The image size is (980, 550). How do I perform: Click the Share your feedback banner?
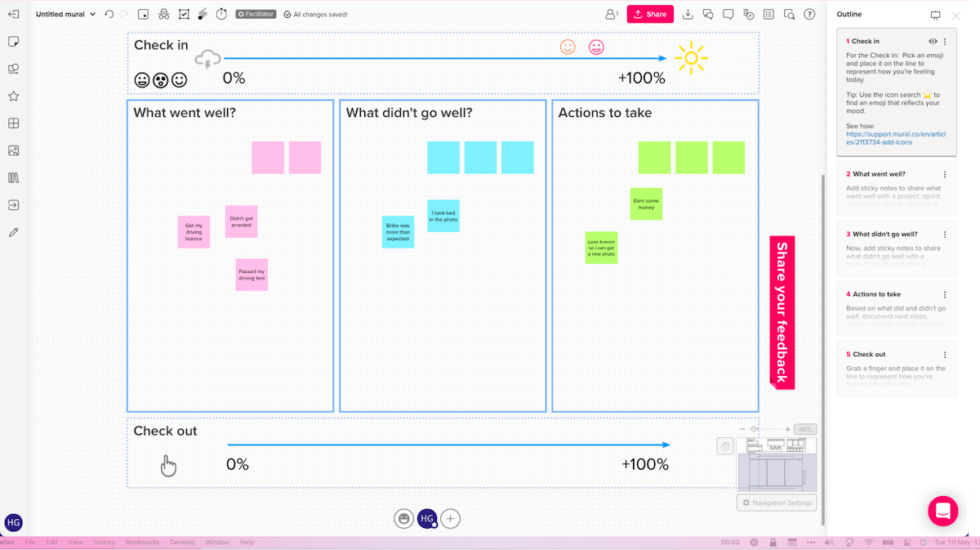782,312
